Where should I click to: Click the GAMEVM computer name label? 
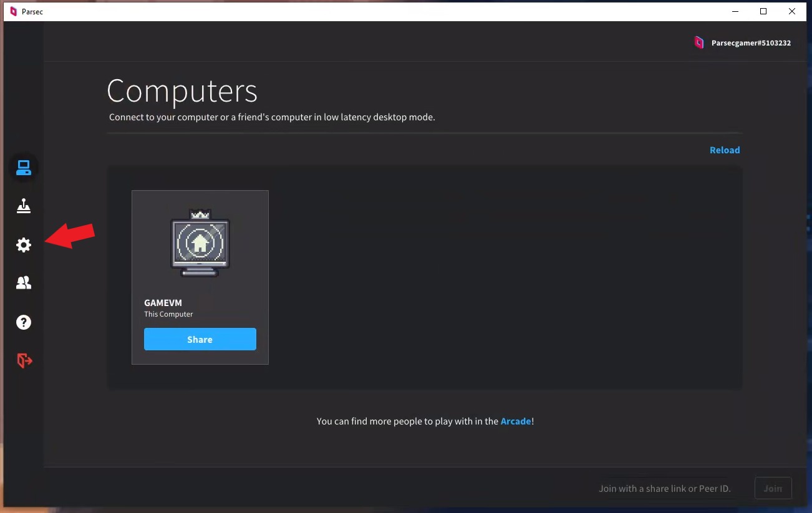163,303
